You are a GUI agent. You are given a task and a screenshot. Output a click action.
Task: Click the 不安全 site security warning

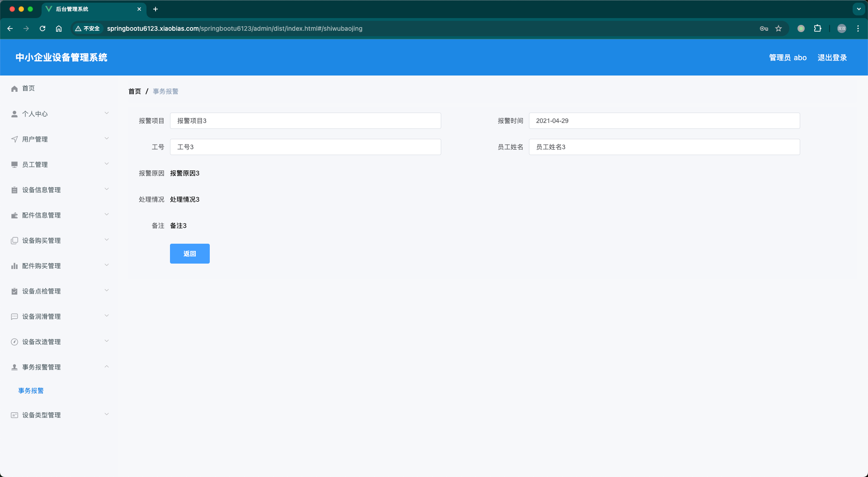pyautogui.click(x=87, y=28)
